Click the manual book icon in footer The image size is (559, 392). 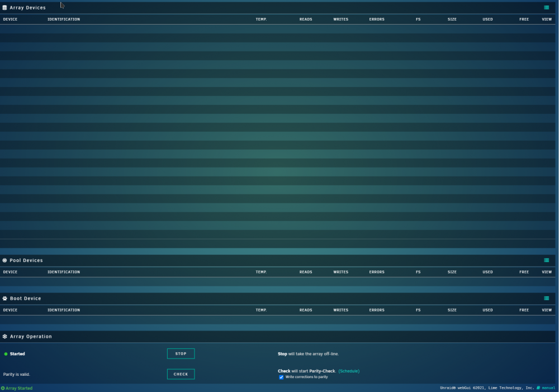538,388
